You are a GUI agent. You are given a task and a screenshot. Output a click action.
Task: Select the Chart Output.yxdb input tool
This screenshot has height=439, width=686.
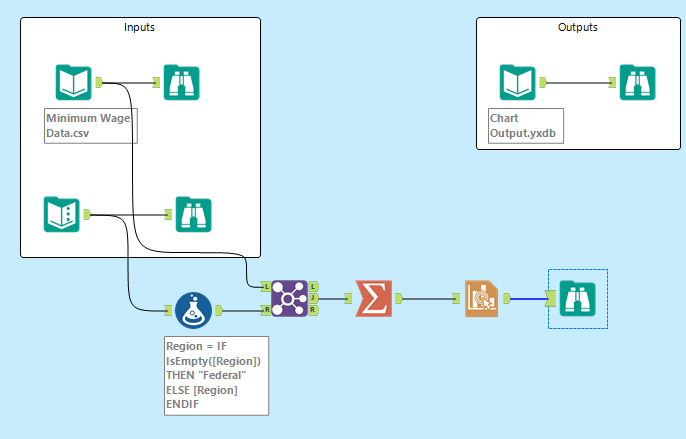(518, 82)
